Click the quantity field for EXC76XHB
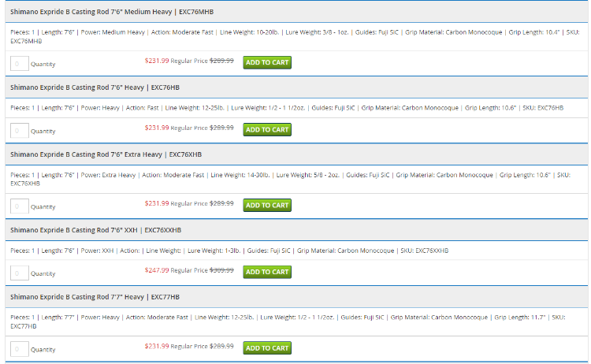This screenshot has height=364, width=591. (x=20, y=206)
